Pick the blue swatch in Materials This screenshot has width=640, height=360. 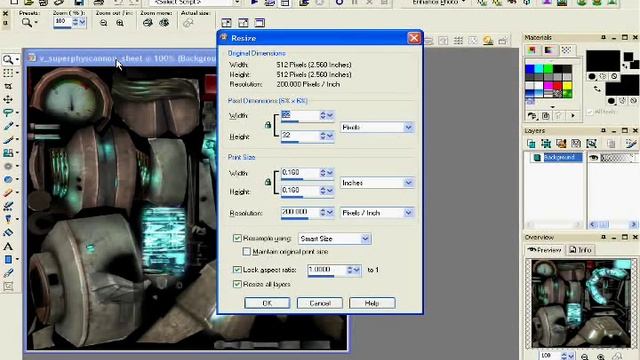coord(530,69)
